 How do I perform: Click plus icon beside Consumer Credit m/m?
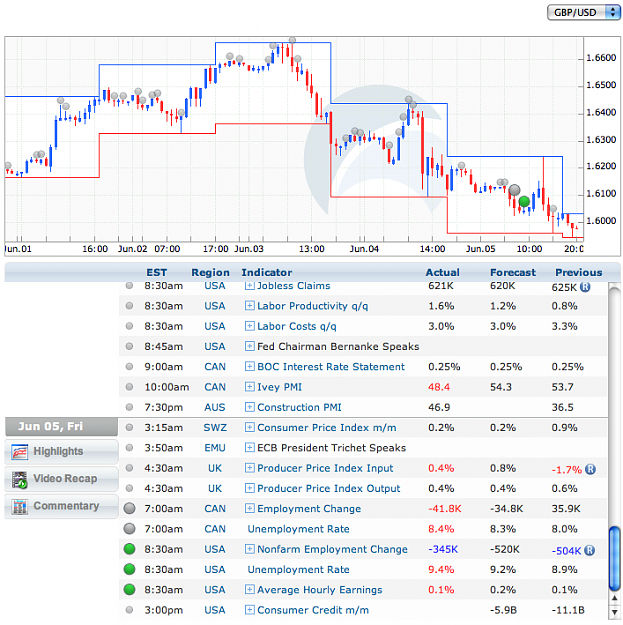250,610
